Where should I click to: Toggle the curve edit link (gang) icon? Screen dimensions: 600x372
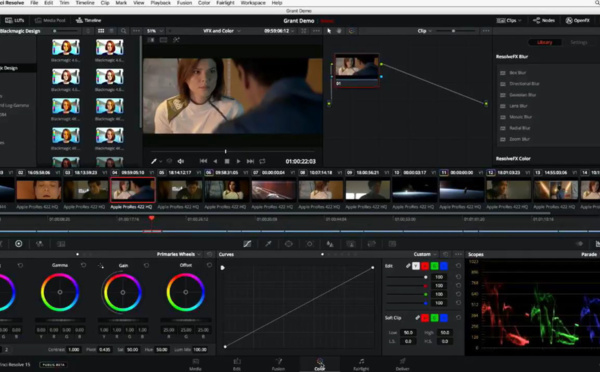coord(408,266)
